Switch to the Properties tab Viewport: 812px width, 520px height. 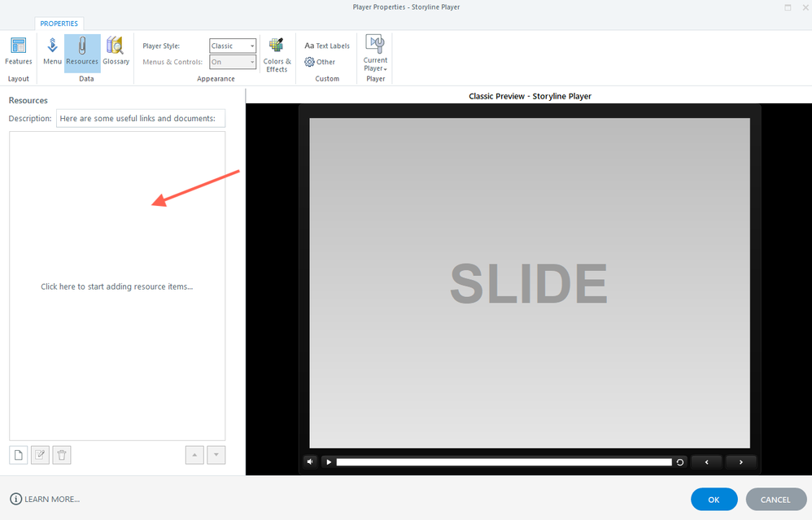point(59,24)
